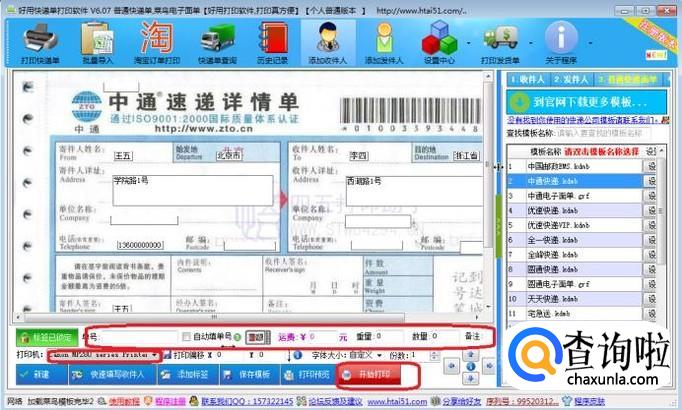Expand the arrow beside 关于程序
The image size is (682, 410).
590,43
